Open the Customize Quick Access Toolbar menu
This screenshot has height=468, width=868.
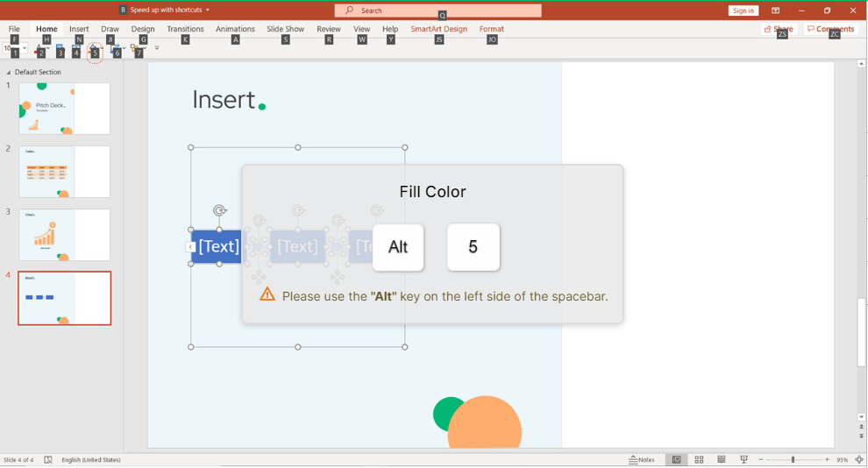(x=157, y=48)
